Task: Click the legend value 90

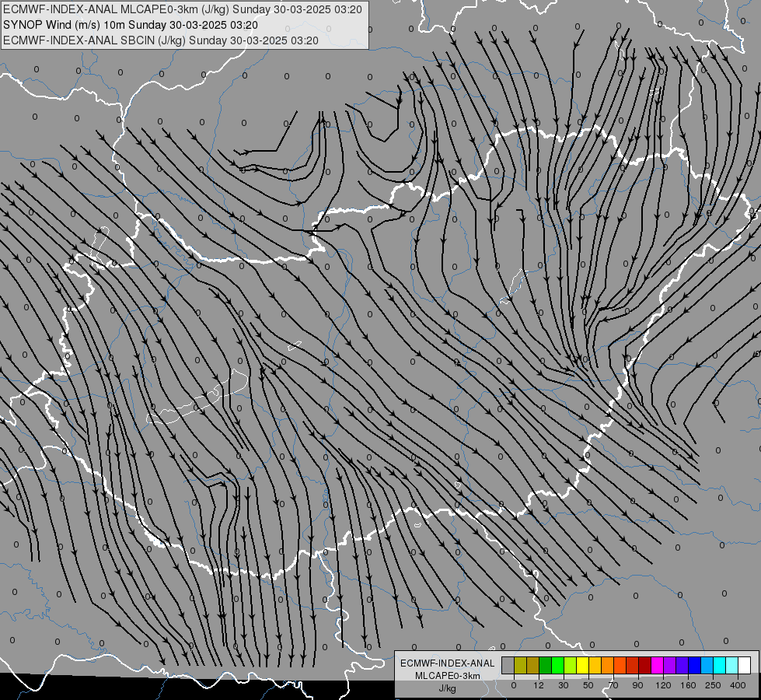Action: point(637,685)
